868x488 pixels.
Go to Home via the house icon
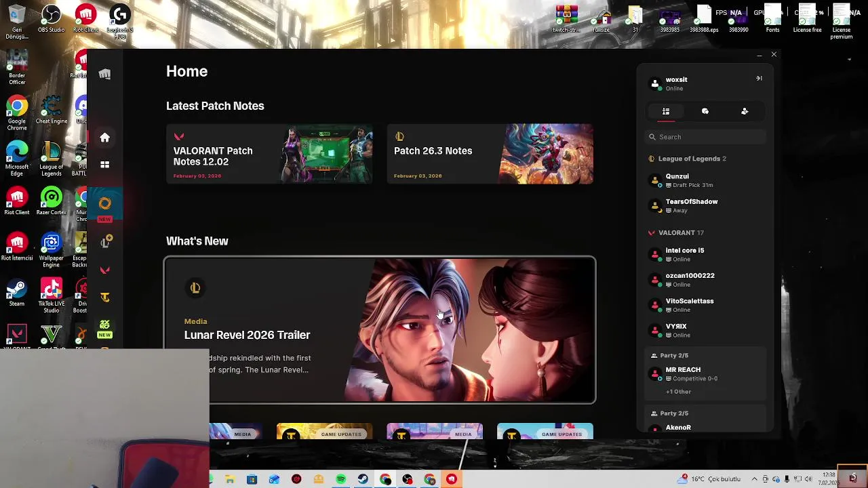point(104,138)
